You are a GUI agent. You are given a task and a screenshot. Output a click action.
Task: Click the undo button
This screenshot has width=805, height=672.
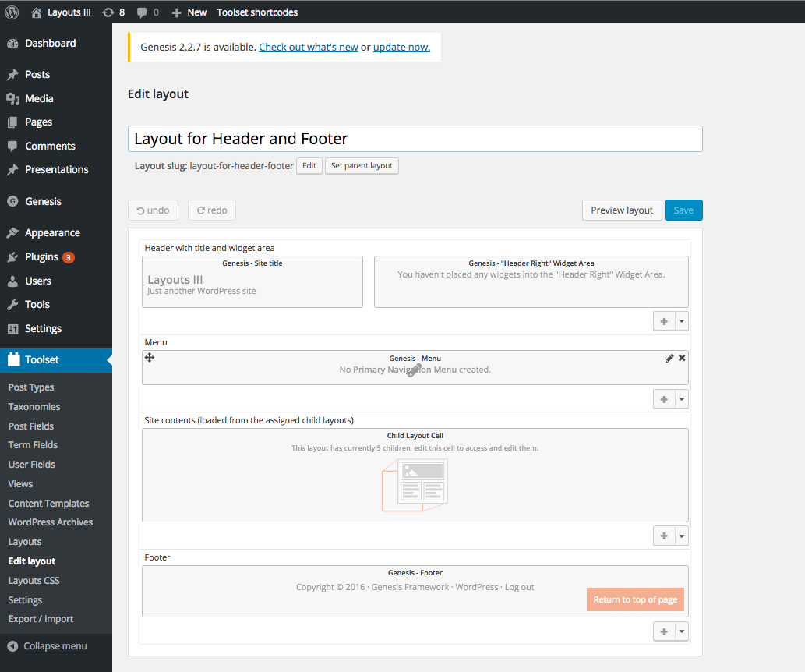click(153, 210)
